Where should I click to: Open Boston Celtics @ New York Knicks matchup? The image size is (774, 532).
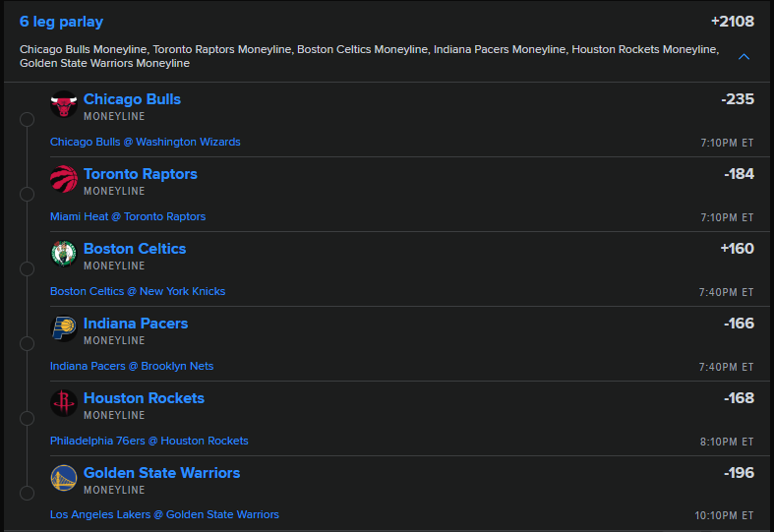point(138,292)
